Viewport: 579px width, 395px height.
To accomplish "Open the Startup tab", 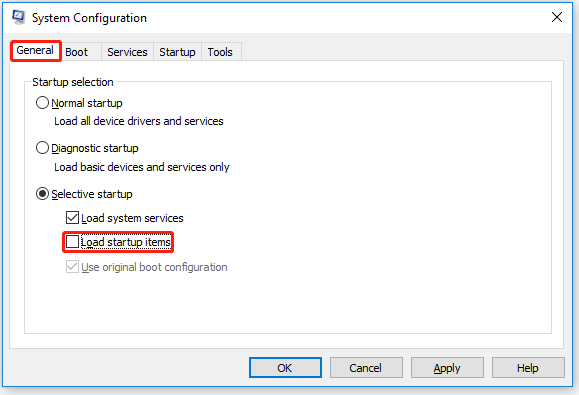I will point(177,52).
